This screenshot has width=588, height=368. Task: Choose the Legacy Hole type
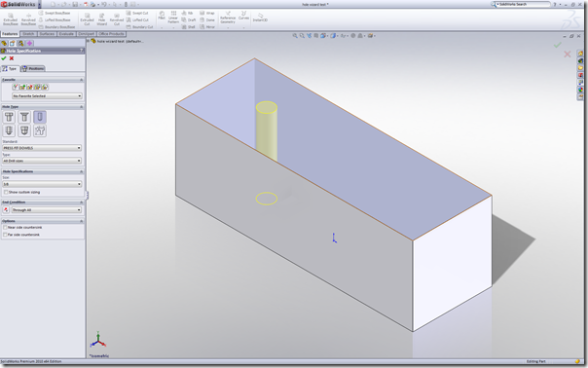click(x=40, y=130)
